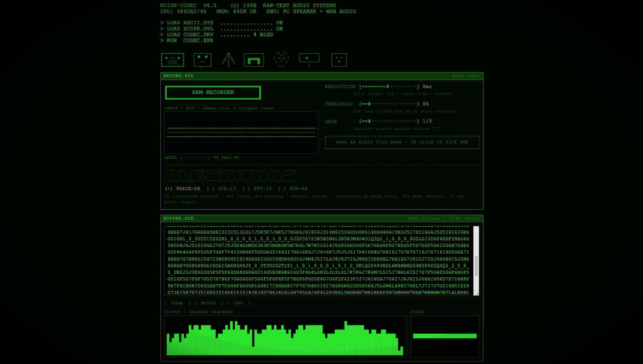The image size is (643, 364).
Task: Click the 'NOISE-CODEC v6.0' header text
Action: pyautogui.click(x=188, y=6)
